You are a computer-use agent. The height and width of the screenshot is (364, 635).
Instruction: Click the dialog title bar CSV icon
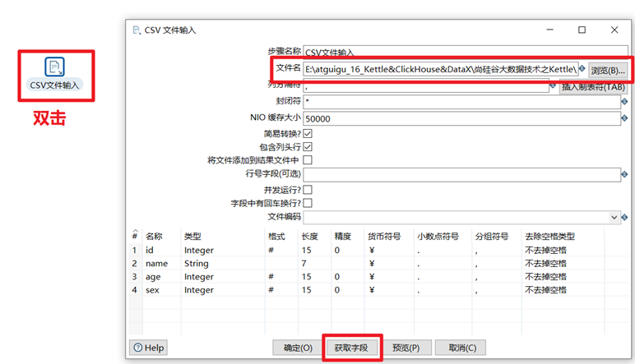[x=137, y=30]
